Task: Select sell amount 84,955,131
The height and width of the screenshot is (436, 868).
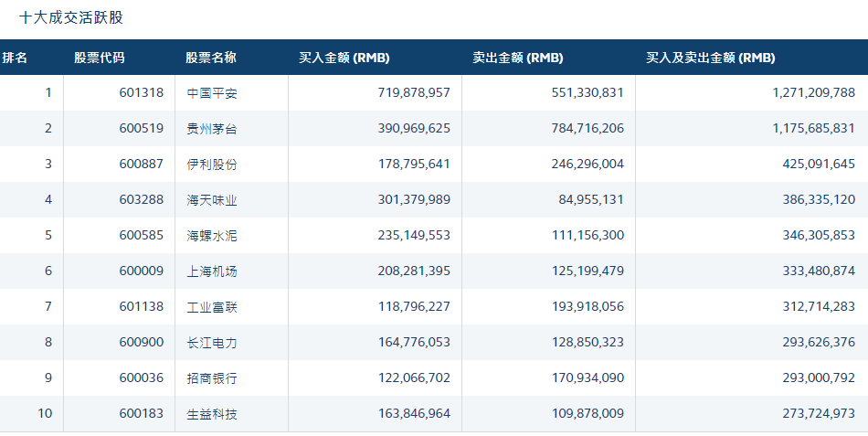Action: 590,199
